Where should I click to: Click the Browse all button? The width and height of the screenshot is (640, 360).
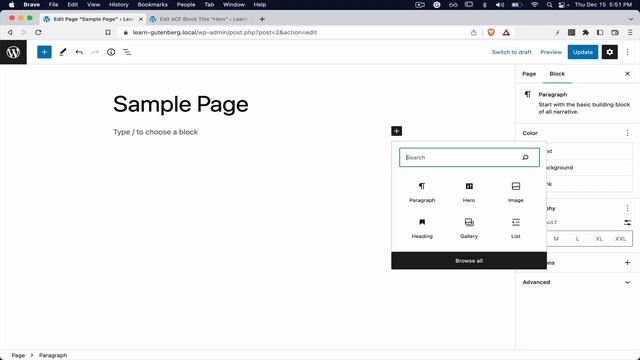click(469, 260)
